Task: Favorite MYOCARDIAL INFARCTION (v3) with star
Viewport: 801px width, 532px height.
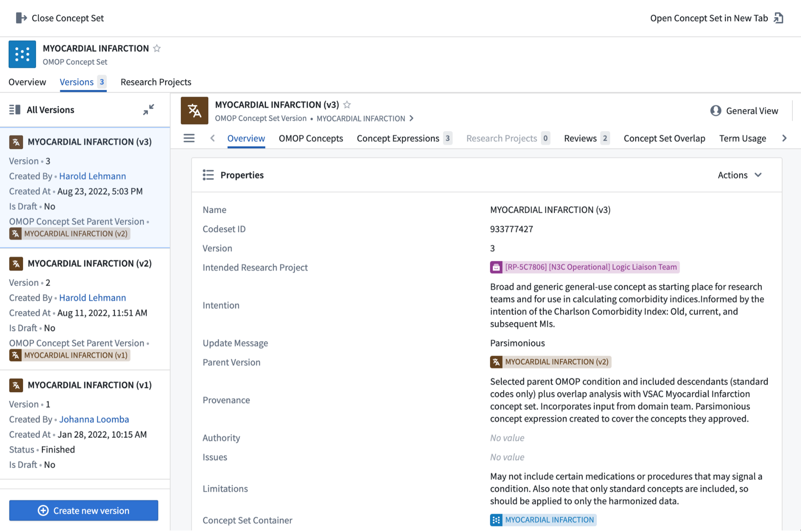Action: pyautogui.click(x=347, y=105)
